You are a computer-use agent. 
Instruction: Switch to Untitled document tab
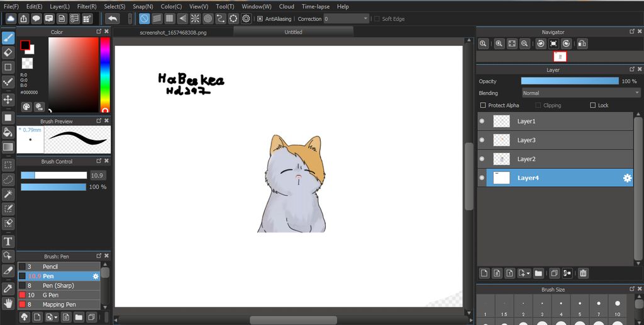click(293, 32)
